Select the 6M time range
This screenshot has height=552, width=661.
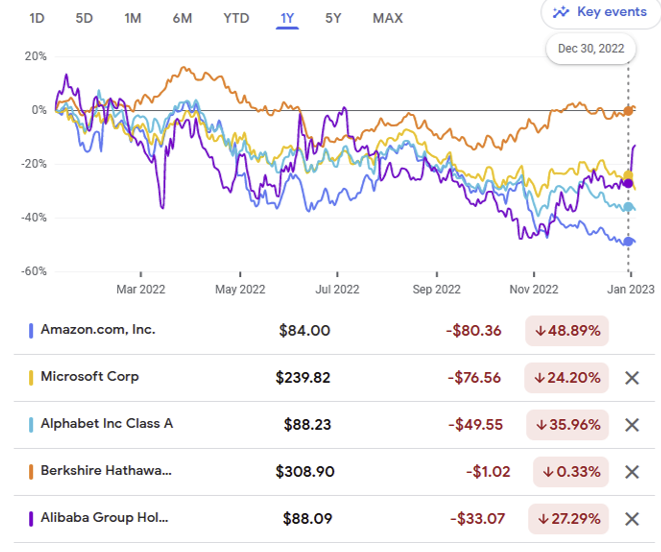[x=182, y=18]
